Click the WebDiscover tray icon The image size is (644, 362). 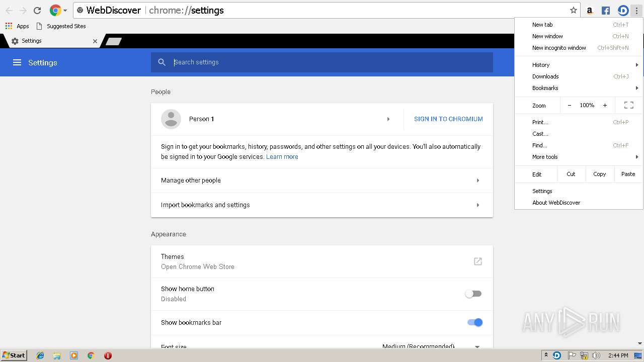557,355
